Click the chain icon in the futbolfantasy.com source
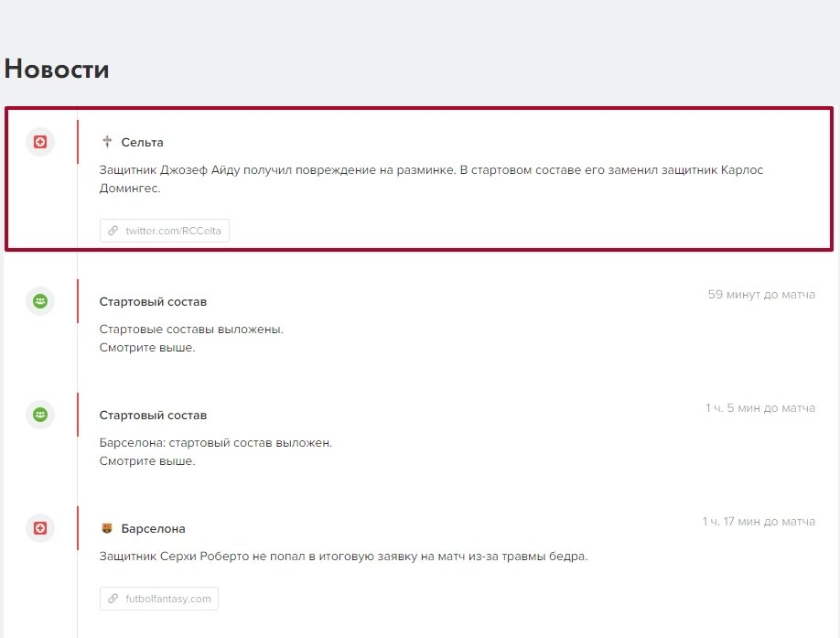This screenshot has height=638, width=840. (113, 599)
